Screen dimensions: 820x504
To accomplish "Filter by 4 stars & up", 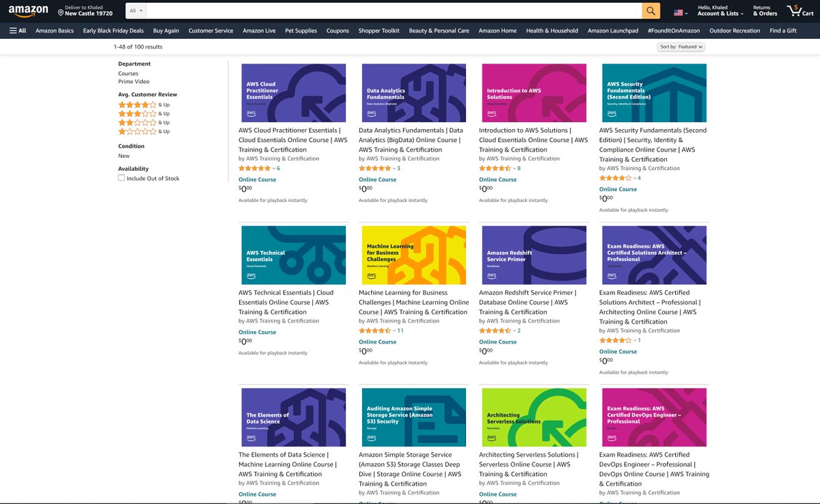I will (144, 104).
